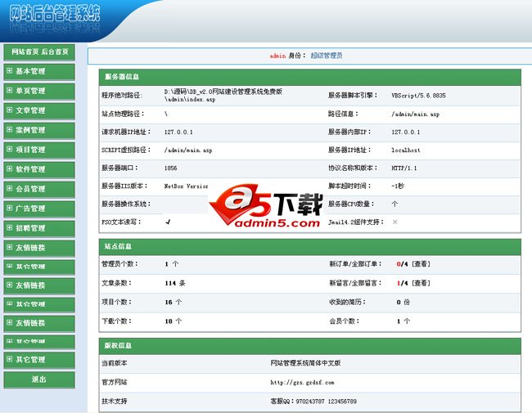
Task: Click the FSO文本读写 checkmark icon
Action: [x=168, y=222]
